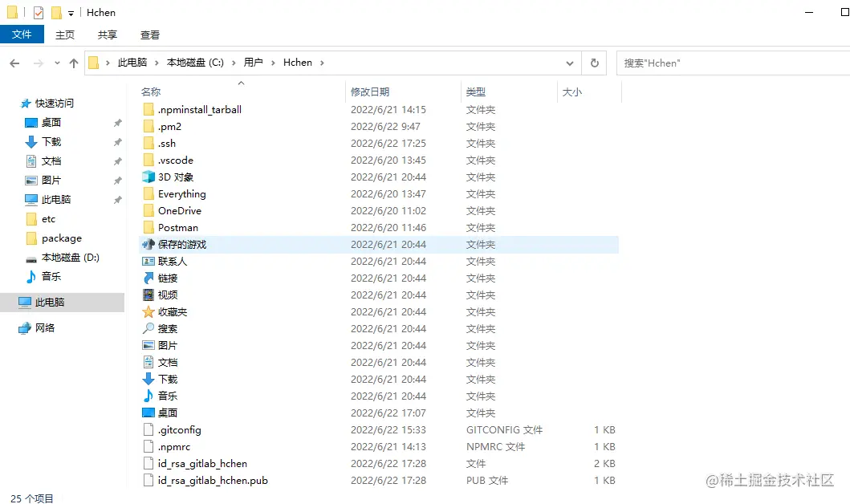Click the 下载 arrow icon in file list
This screenshot has height=504, width=850.
tap(148, 379)
